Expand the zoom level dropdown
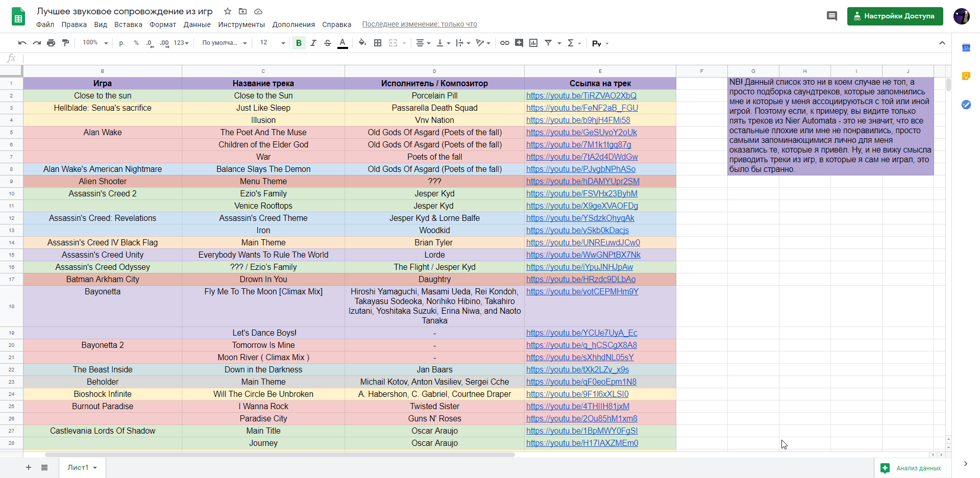 [95, 43]
